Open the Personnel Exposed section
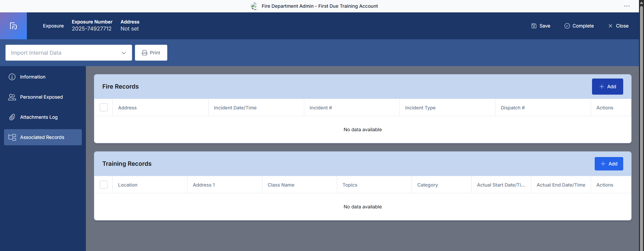 41,97
